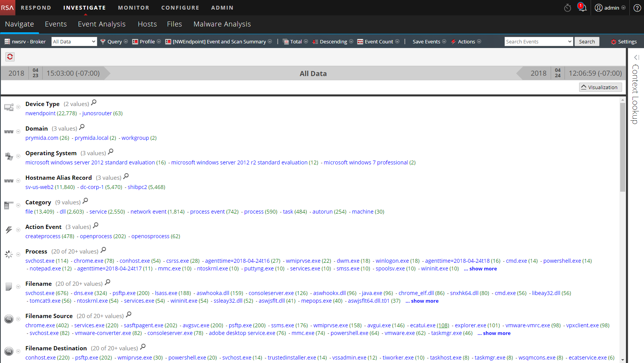The width and height of the screenshot is (644, 363).
Task: Click the magnifier icon beside Category
Action: (x=85, y=201)
